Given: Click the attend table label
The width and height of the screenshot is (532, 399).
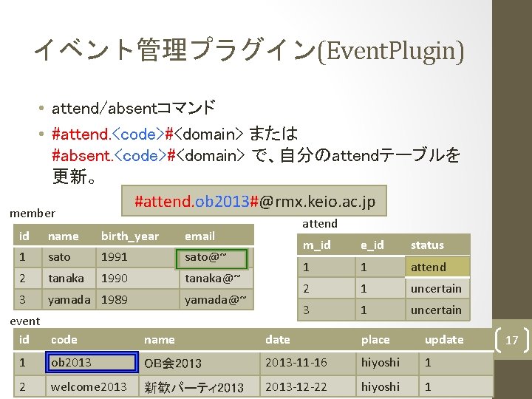Looking at the screenshot, I should click(320, 224).
